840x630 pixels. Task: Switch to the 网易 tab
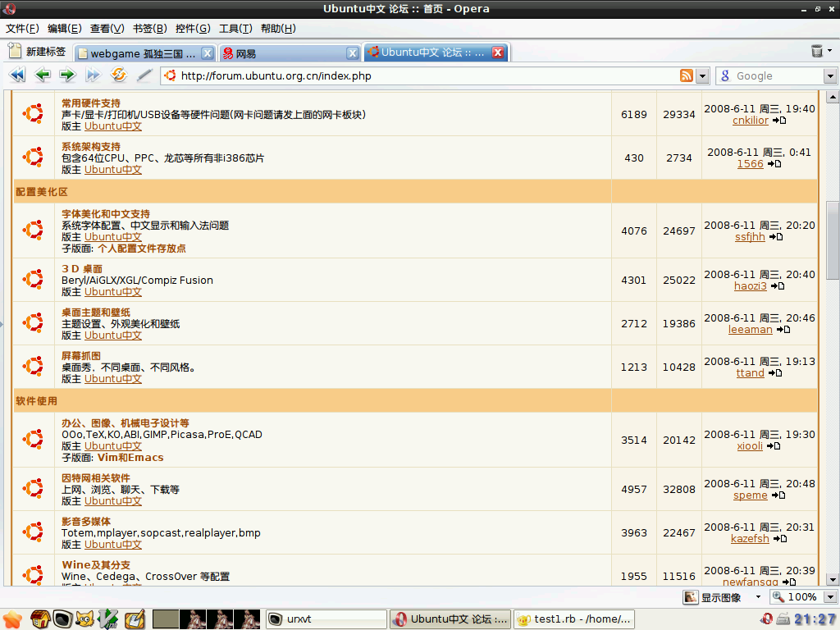(x=290, y=53)
